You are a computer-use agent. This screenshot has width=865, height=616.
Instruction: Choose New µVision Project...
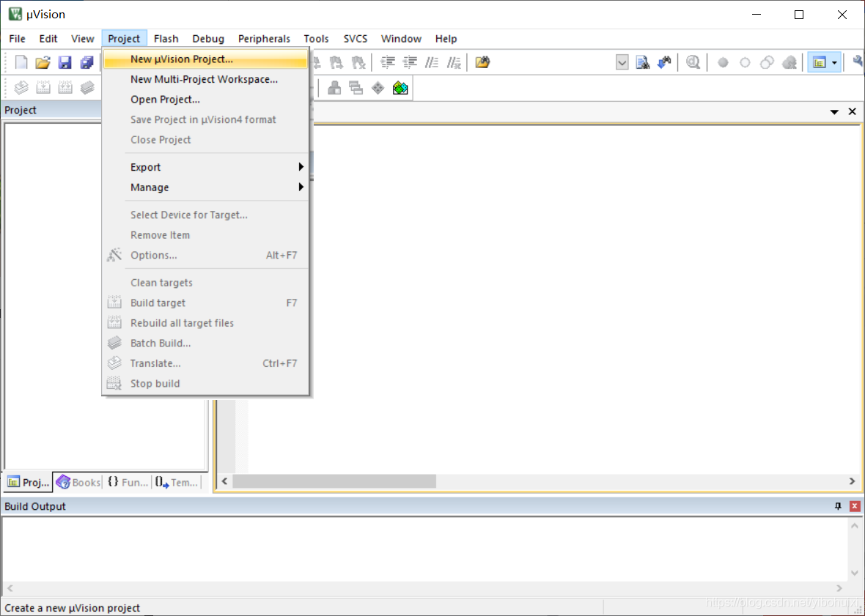click(x=205, y=59)
